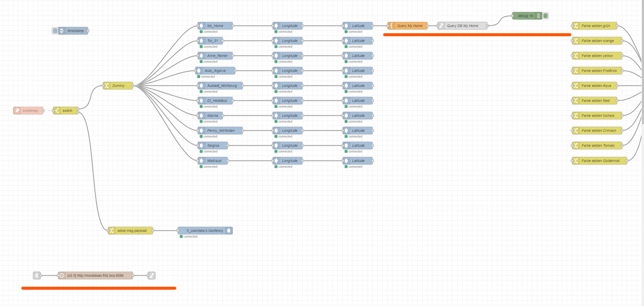The image size is (644, 306).
Task: Click the setze msg.payload change icon
Action: [112, 231]
